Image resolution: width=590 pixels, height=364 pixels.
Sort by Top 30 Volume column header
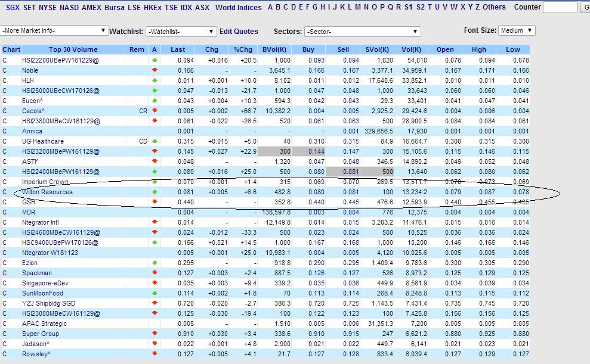tap(73, 49)
